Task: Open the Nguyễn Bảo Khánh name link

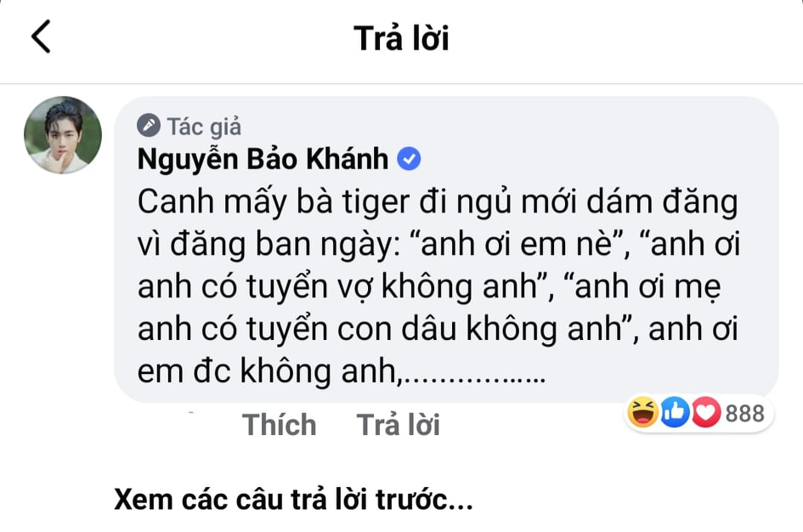Action: point(263,159)
